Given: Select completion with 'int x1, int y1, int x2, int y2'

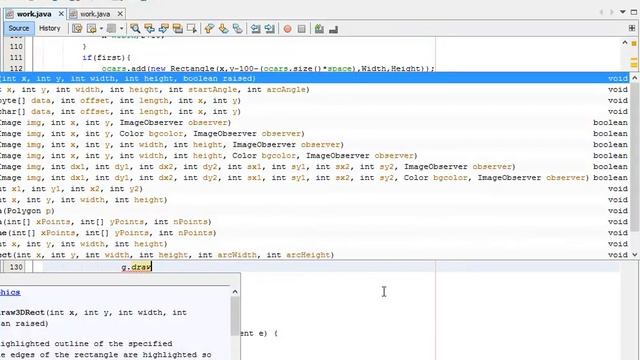Looking at the screenshot, I should [314, 189].
